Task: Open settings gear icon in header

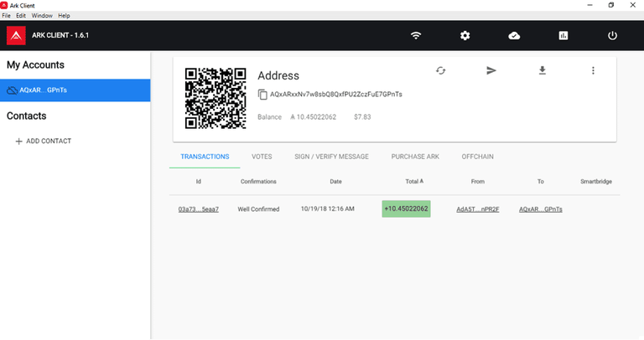Action: 465,36
